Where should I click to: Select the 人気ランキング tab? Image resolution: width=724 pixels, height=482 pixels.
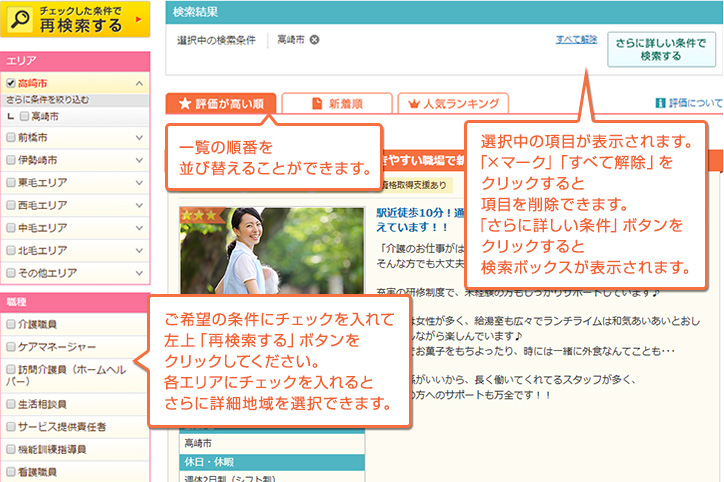pyautogui.click(x=453, y=103)
